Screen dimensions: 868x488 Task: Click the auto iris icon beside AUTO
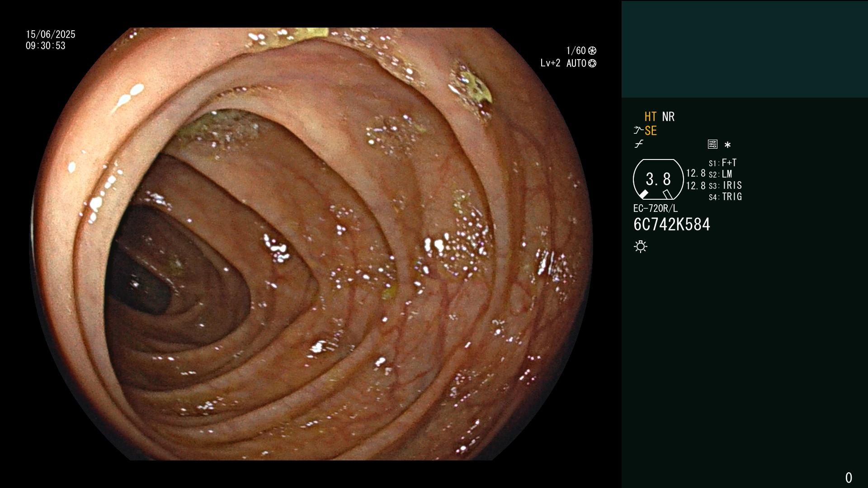click(x=592, y=63)
